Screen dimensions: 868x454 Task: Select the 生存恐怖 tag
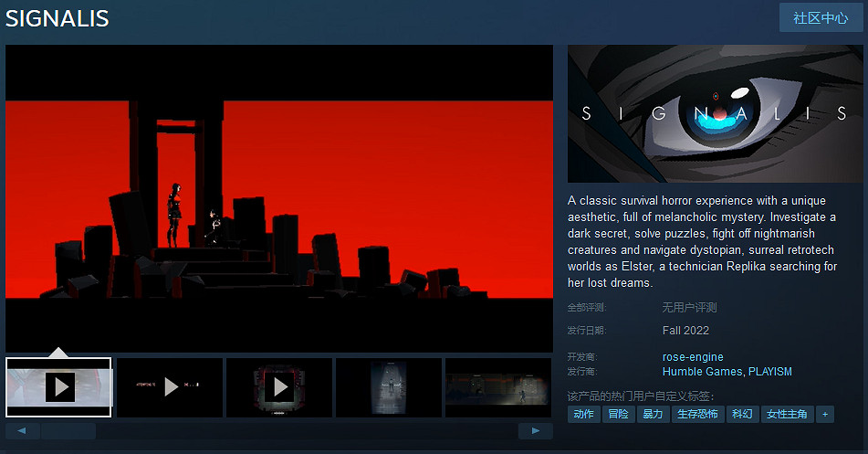click(x=696, y=415)
